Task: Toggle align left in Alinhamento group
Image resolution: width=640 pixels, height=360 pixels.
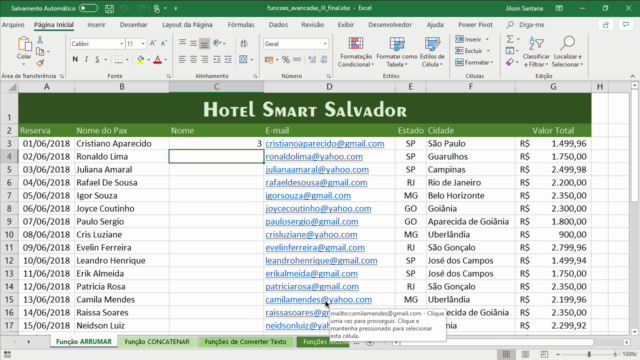Action: pyautogui.click(x=182, y=60)
